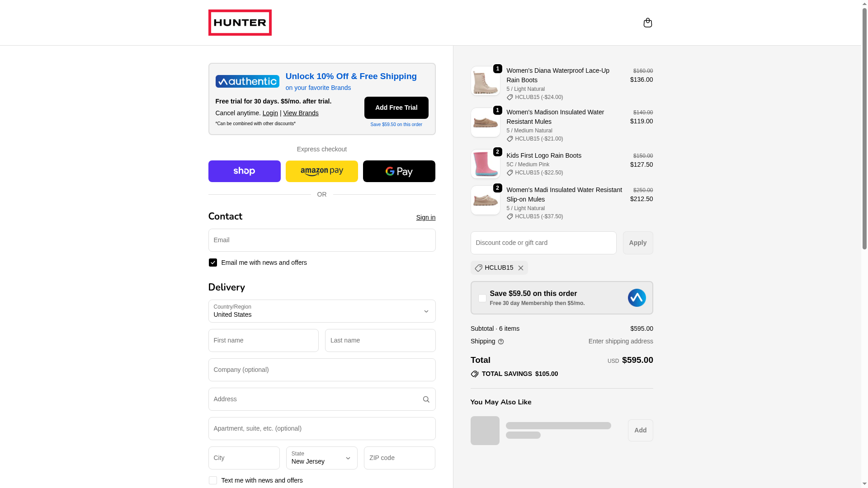Screen dimensions: 868x488
Task: Open the View Brands link
Action: click(x=301, y=113)
